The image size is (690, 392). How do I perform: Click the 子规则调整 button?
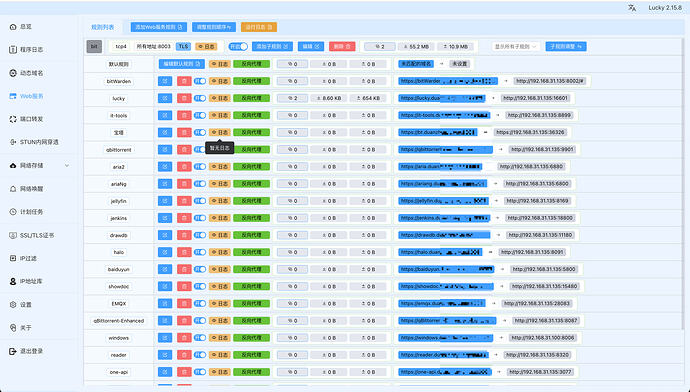tap(566, 46)
